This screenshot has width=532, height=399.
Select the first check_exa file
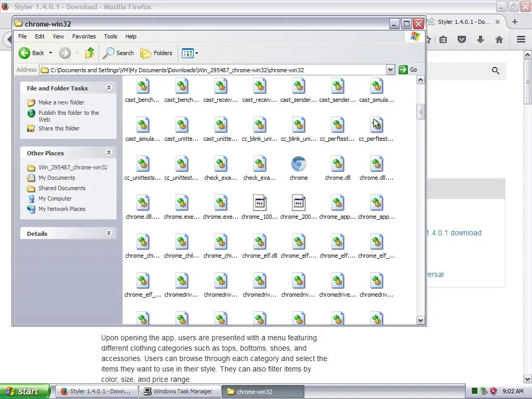tap(220, 164)
